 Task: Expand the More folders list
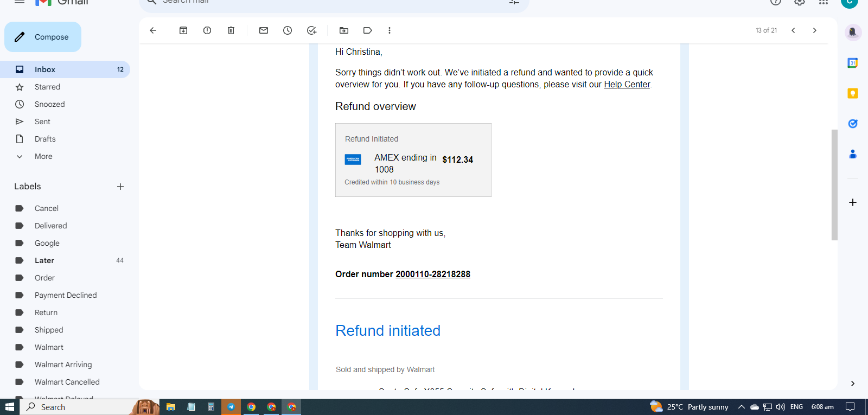pos(65,156)
